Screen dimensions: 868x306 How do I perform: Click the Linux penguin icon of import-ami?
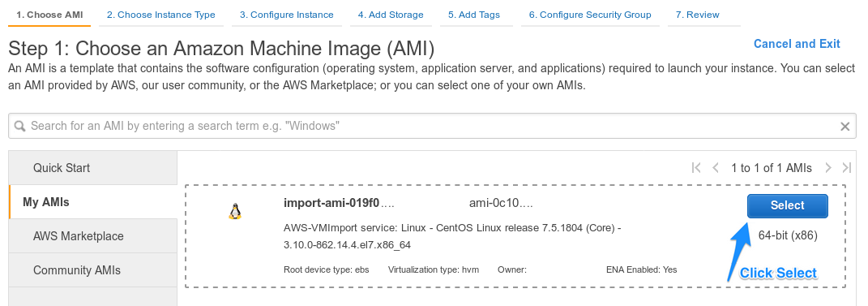coord(235,211)
